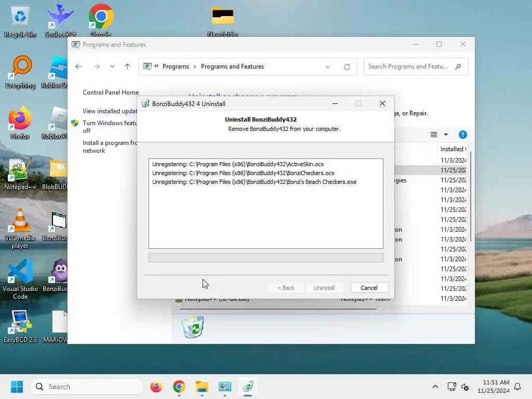
Task: Switch to the BonziBuddy uninstaller taskbar icon
Action: [x=248, y=387]
